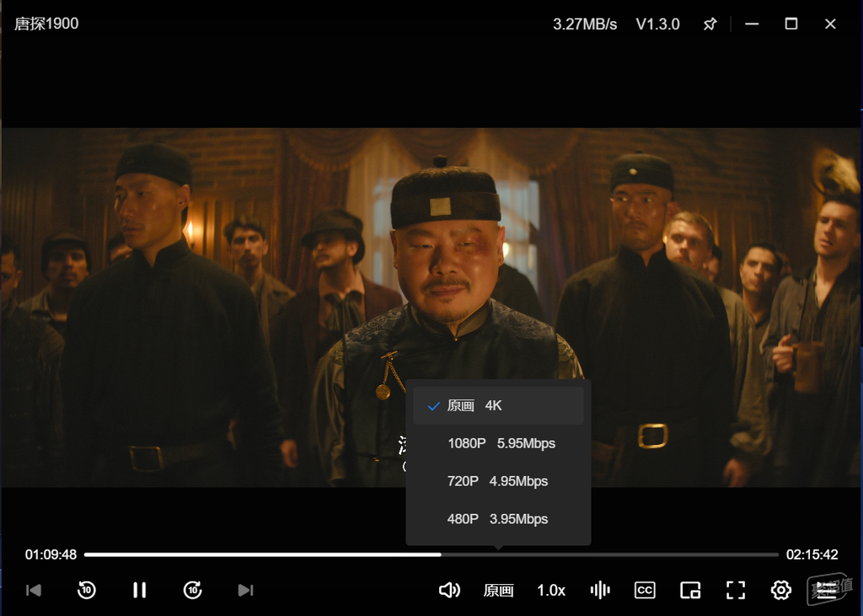Maximize the player window

click(791, 24)
